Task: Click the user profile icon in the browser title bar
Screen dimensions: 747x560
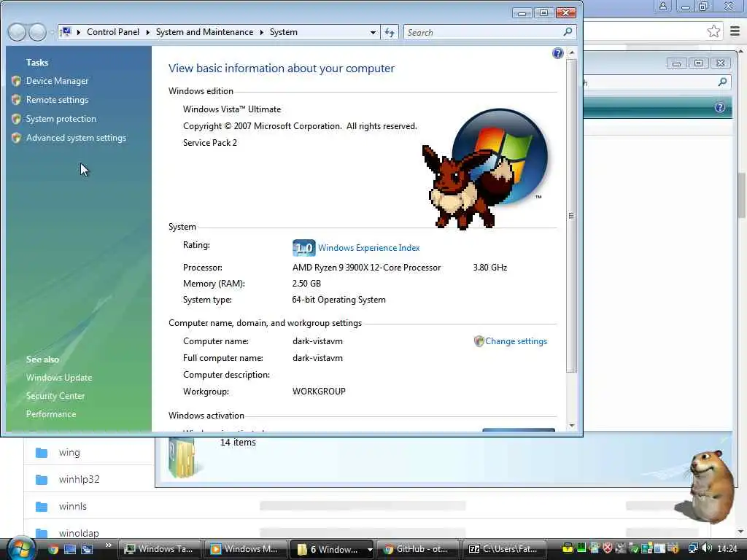Action: 662,6
